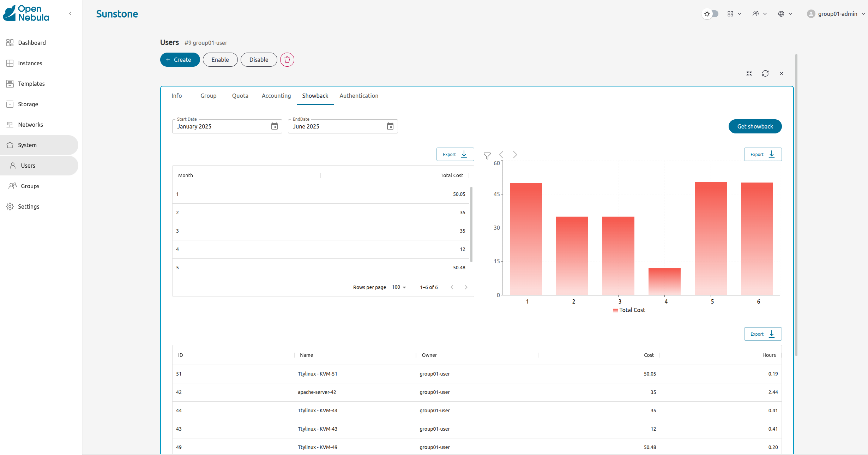Toggle the light/dark theme switch

click(x=711, y=14)
